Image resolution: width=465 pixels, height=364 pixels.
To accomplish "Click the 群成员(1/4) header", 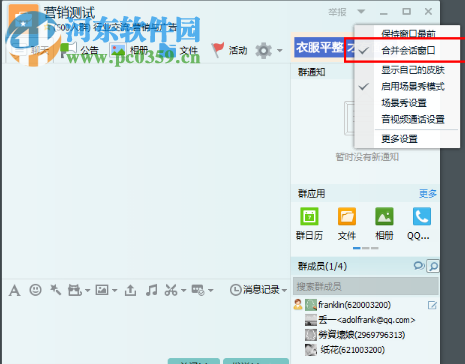I will [x=322, y=266].
